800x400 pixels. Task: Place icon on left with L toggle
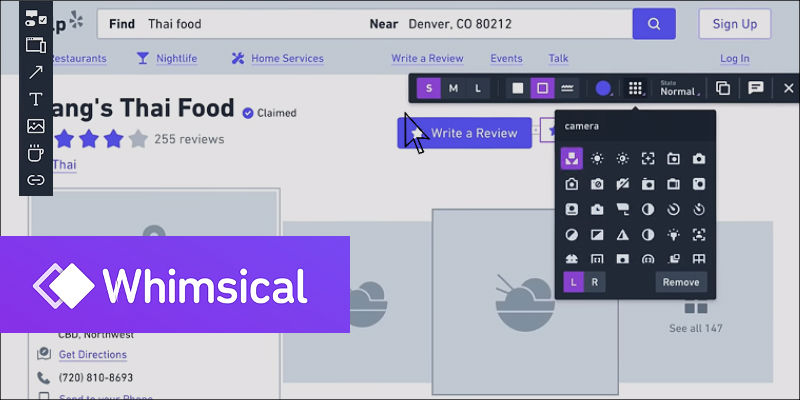coord(573,282)
